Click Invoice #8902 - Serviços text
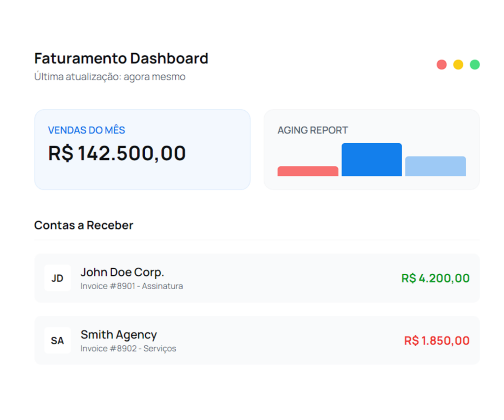This screenshot has height=420, width=504. point(128,349)
